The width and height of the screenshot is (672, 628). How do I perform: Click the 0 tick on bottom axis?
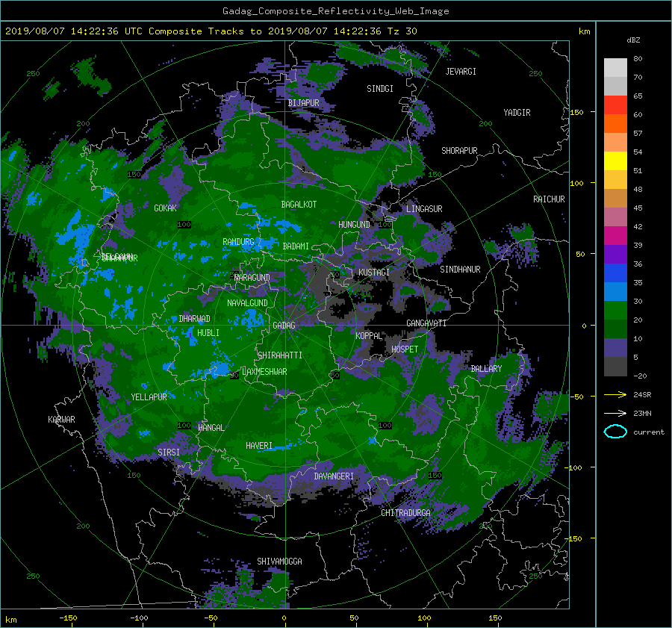(x=284, y=618)
